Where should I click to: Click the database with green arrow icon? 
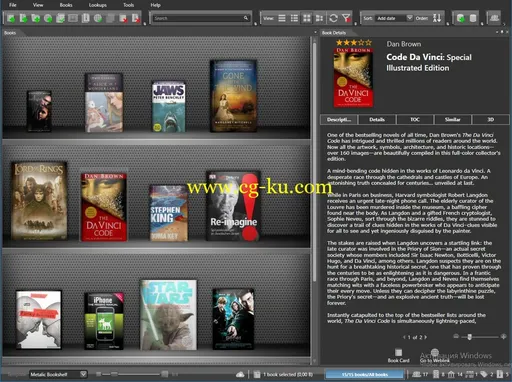460,18
